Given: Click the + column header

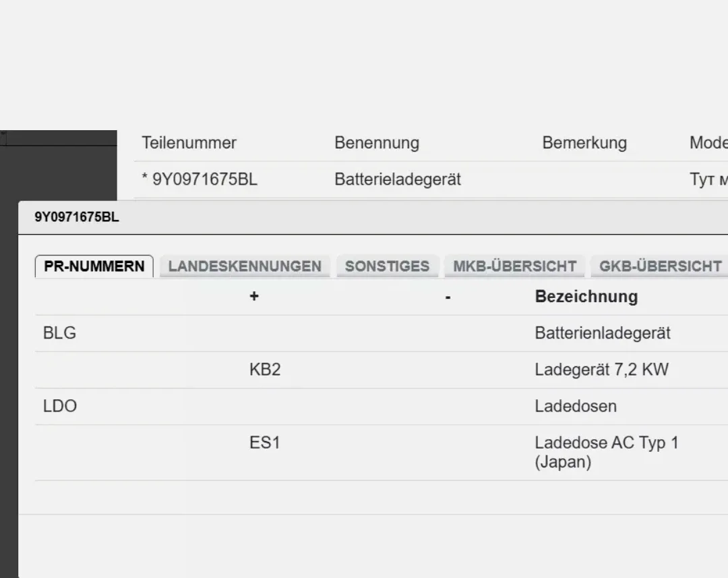Looking at the screenshot, I should [x=254, y=296].
